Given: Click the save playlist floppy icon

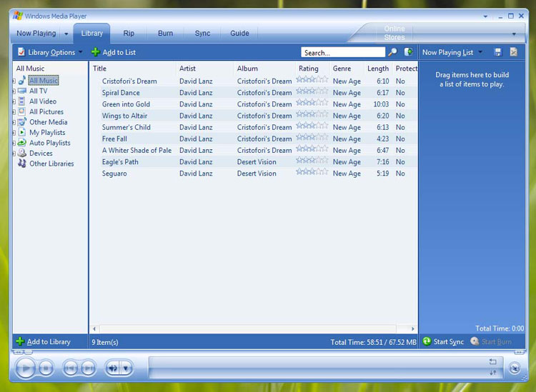Looking at the screenshot, I should coord(498,52).
